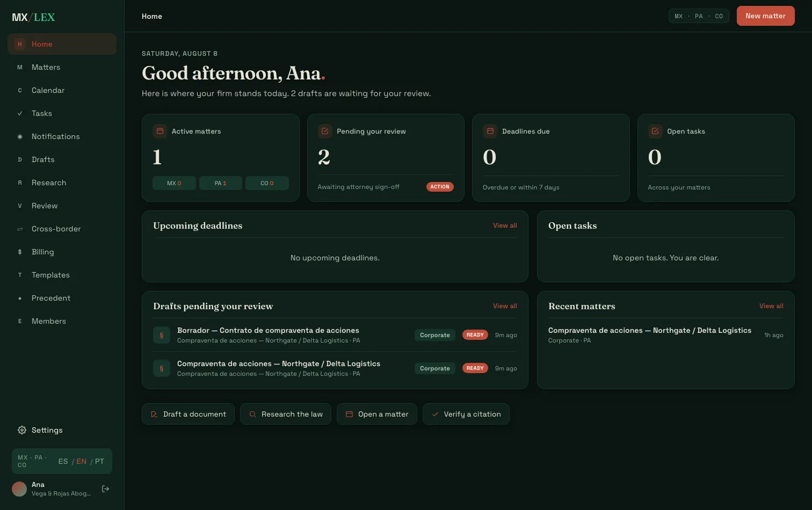The image size is (812, 510).
Task: Click the MX 0 chip in Active matters
Action: pos(174,183)
